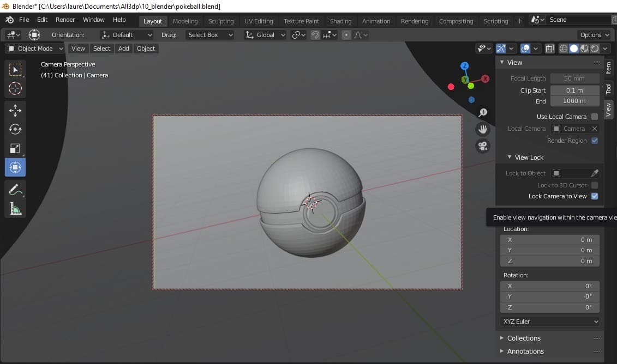The width and height of the screenshot is (617, 364).
Task: Switch to solid viewport shading
Action: 574,48
